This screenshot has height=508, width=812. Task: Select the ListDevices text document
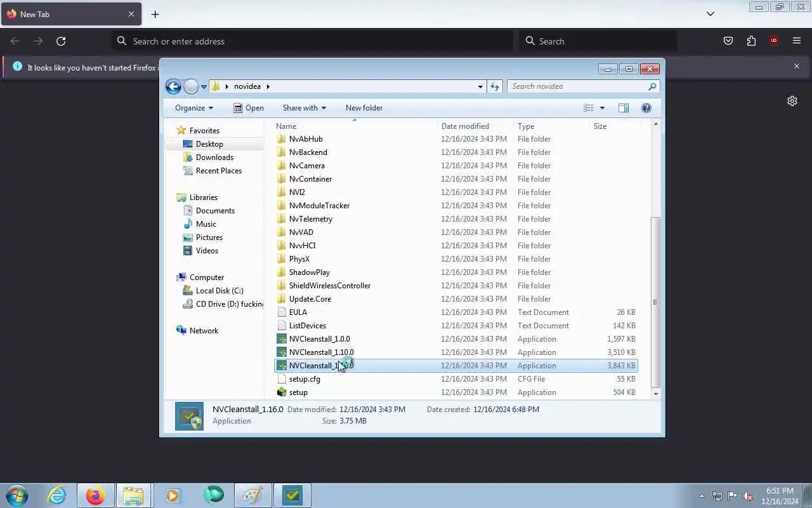(307, 326)
